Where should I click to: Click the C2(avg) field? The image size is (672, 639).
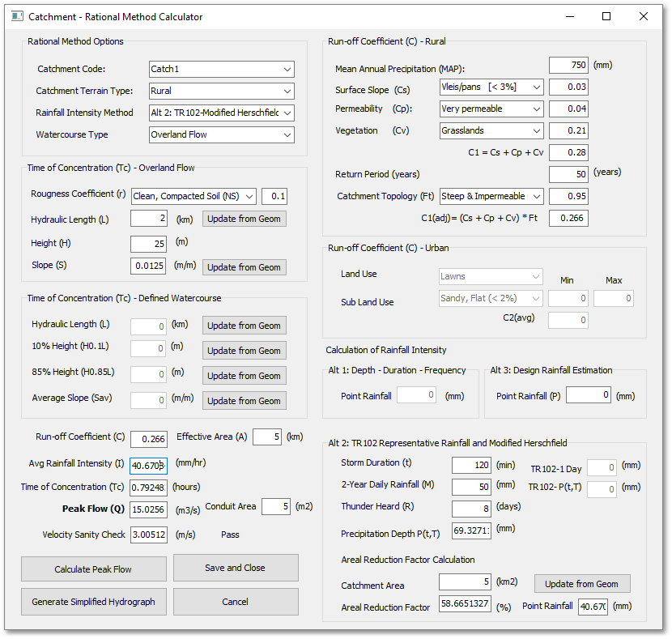coord(568,320)
